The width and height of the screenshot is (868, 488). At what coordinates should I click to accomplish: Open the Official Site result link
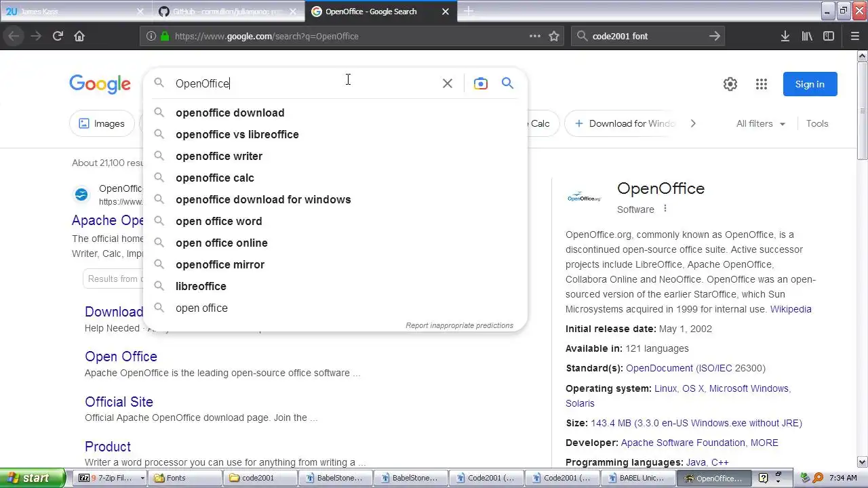(x=119, y=402)
